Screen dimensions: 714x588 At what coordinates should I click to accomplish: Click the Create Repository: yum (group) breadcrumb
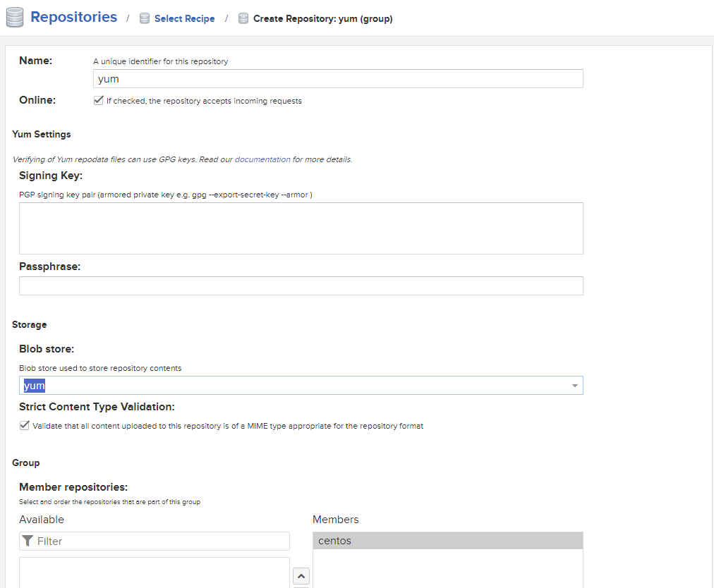pyautogui.click(x=322, y=19)
